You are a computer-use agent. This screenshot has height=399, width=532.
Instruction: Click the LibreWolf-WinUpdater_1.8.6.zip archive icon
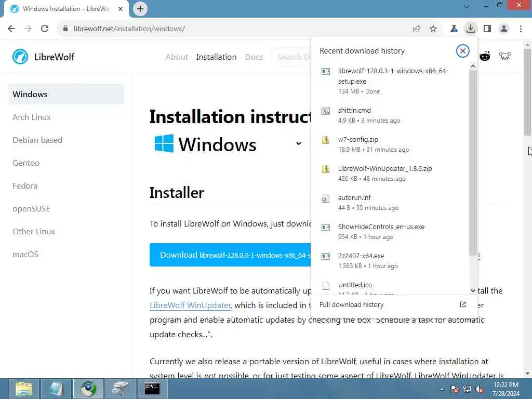[325, 169]
